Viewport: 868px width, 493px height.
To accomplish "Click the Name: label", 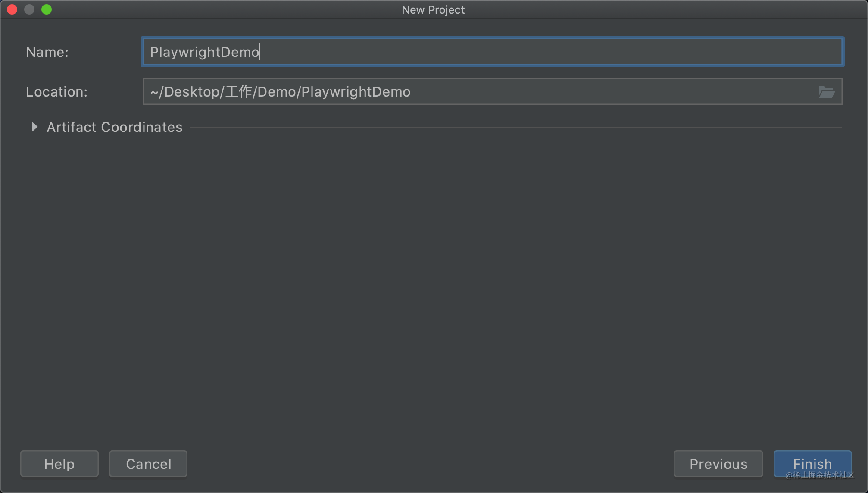I will [x=47, y=52].
